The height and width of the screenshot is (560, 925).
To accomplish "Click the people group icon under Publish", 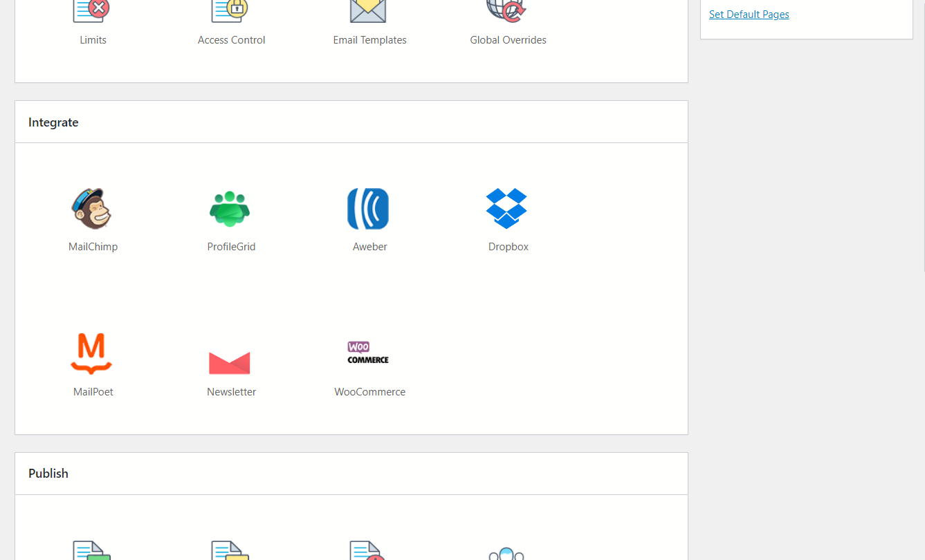I will (x=506, y=552).
